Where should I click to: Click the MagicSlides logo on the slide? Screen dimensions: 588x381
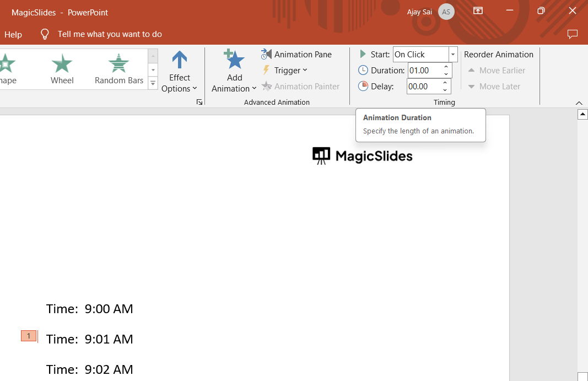click(362, 156)
